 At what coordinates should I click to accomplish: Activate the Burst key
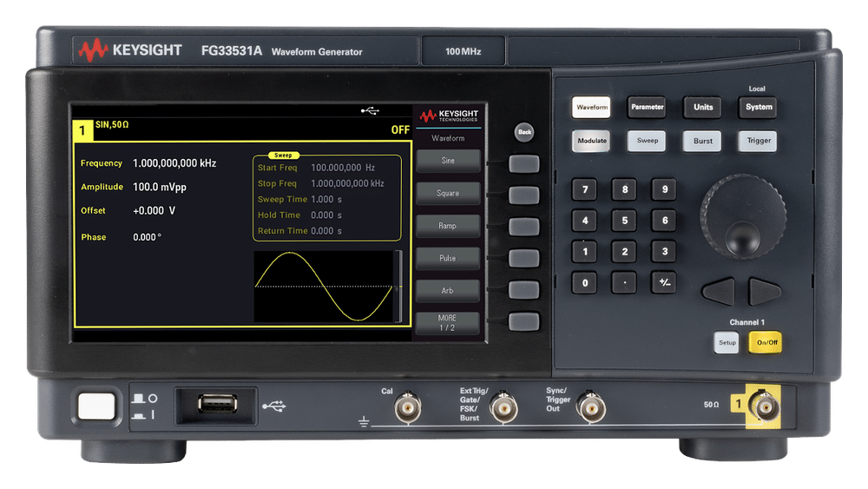click(703, 141)
